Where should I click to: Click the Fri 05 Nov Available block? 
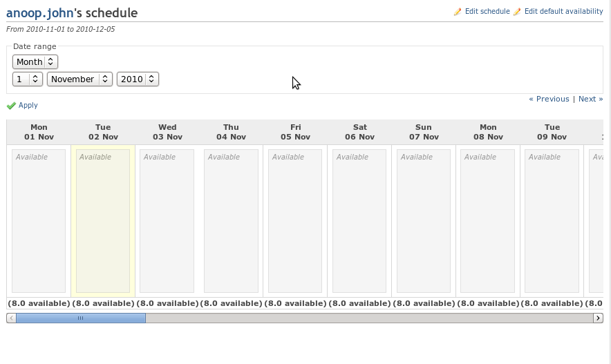click(x=295, y=221)
